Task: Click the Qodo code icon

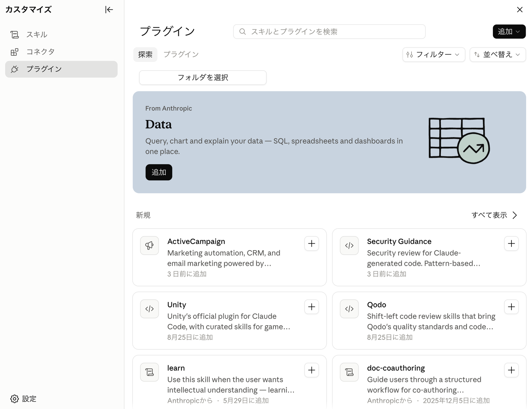Action: (349, 309)
